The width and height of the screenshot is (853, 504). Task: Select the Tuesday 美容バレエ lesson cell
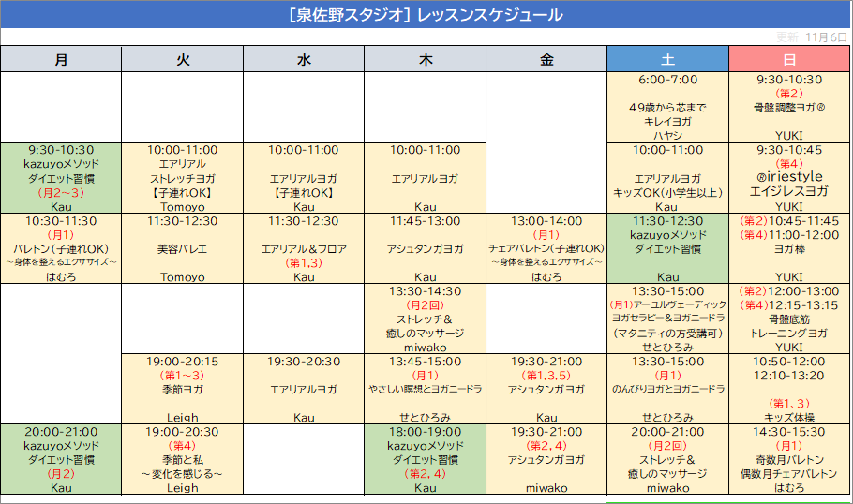coord(183,249)
